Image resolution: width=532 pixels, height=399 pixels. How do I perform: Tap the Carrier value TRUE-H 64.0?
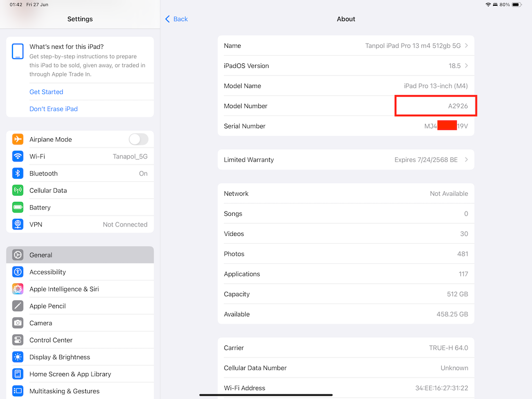point(448,348)
